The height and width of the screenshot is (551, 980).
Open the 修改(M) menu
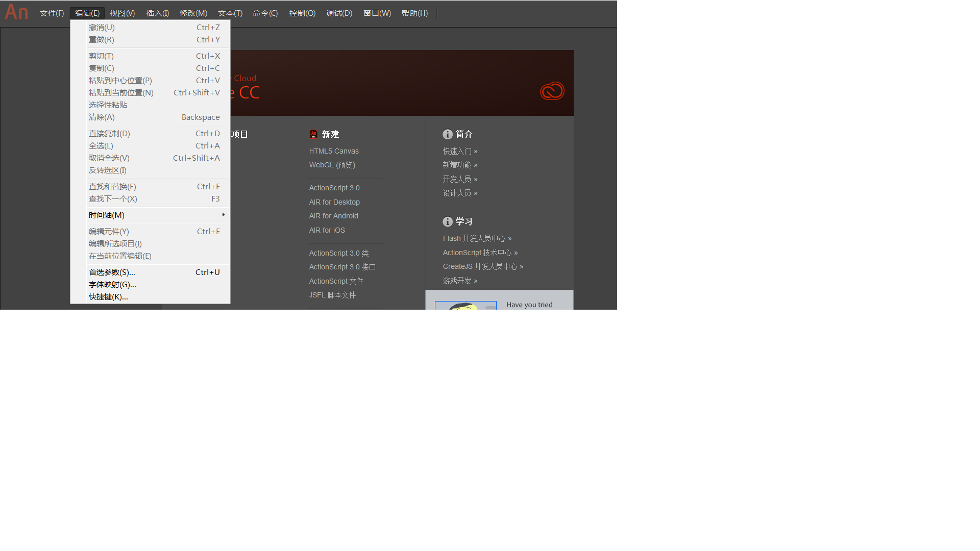pyautogui.click(x=193, y=13)
